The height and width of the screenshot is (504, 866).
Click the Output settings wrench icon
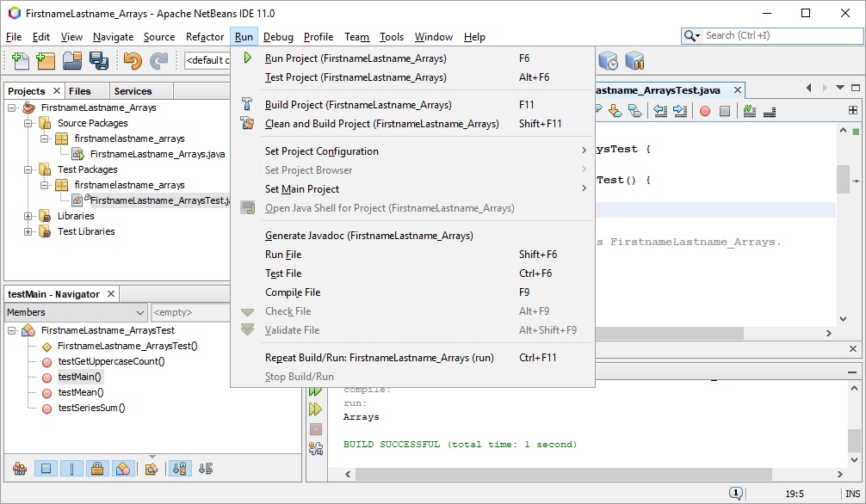[x=315, y=448]
